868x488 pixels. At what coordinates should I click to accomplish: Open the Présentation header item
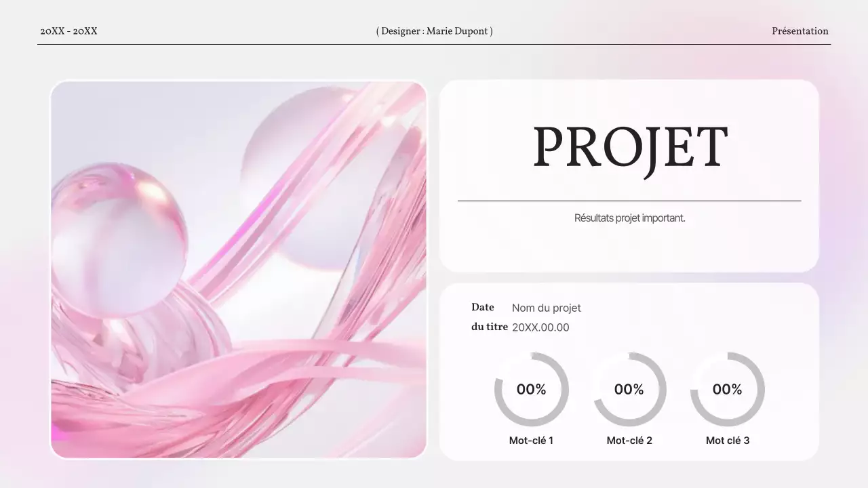pos(800,30)
